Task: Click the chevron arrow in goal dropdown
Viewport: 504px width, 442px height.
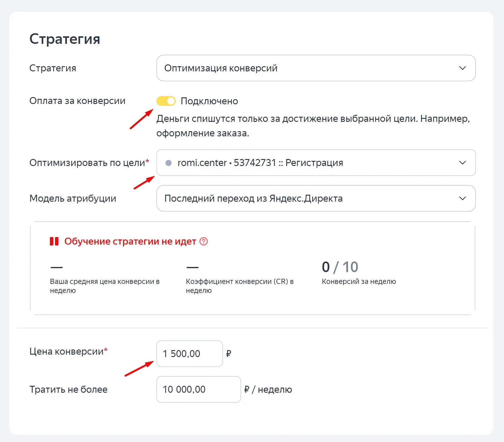Action: [x=462, y=163]
